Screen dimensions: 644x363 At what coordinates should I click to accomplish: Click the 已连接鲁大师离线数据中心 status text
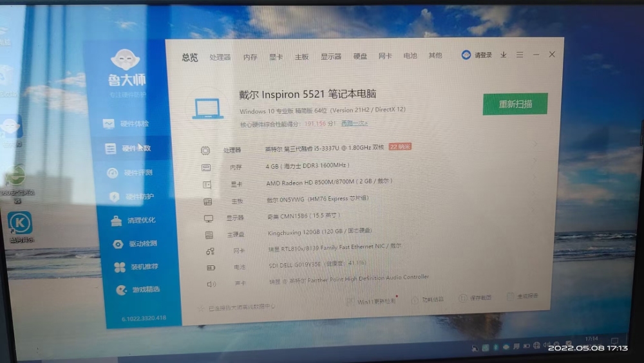pyautogui.click(x=242, y=308)
